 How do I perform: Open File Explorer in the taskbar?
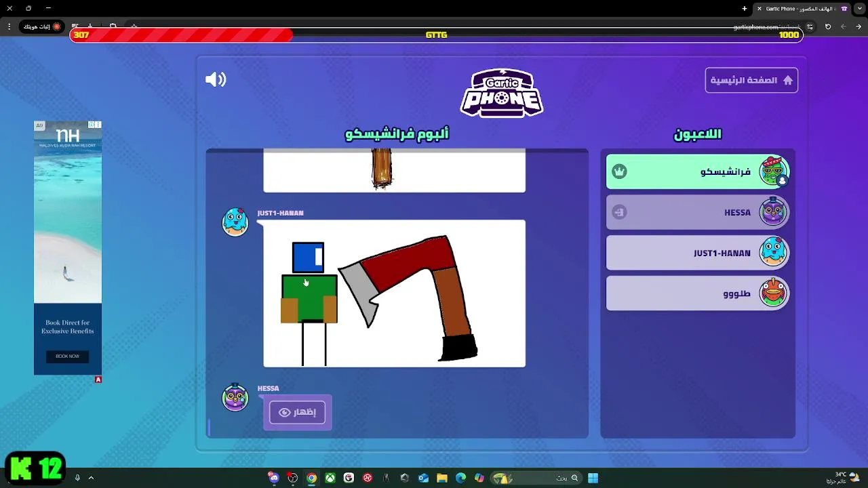(442, 478)
